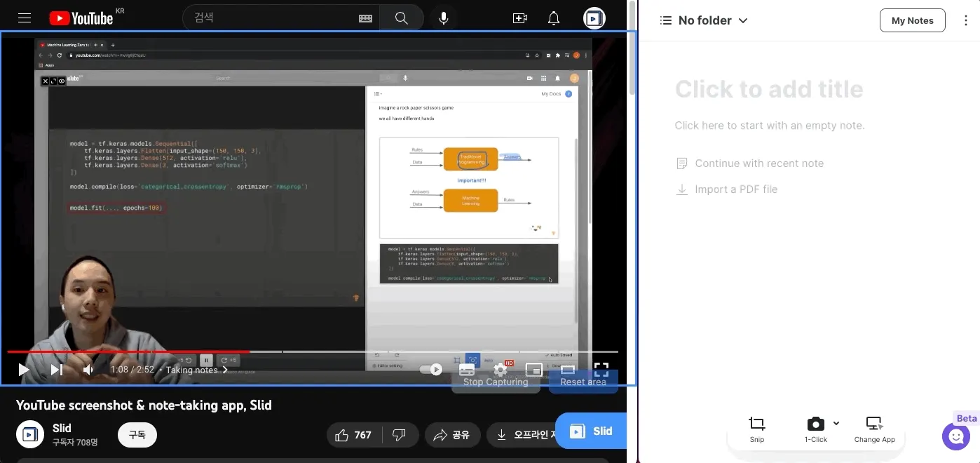The width and height of the screenshot is (980, 463).
Task: Go to YouTube home via the logo
Action: click(81, 18)
